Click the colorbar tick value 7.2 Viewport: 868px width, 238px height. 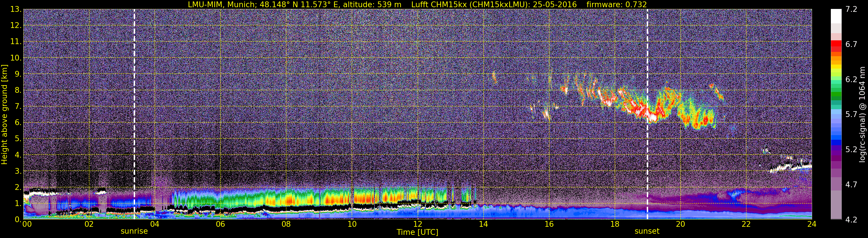coord(851,9)
